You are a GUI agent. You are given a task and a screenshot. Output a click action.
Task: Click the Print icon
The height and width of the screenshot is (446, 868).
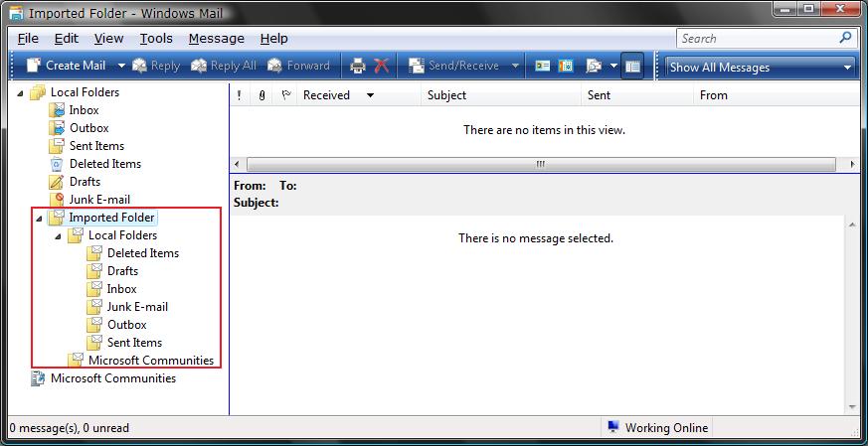point(358,67)
